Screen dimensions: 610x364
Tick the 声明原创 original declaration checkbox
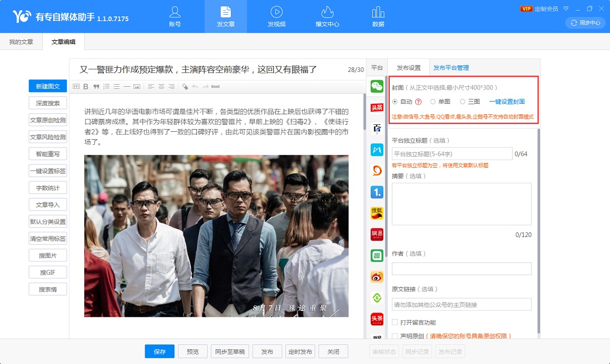395,335
